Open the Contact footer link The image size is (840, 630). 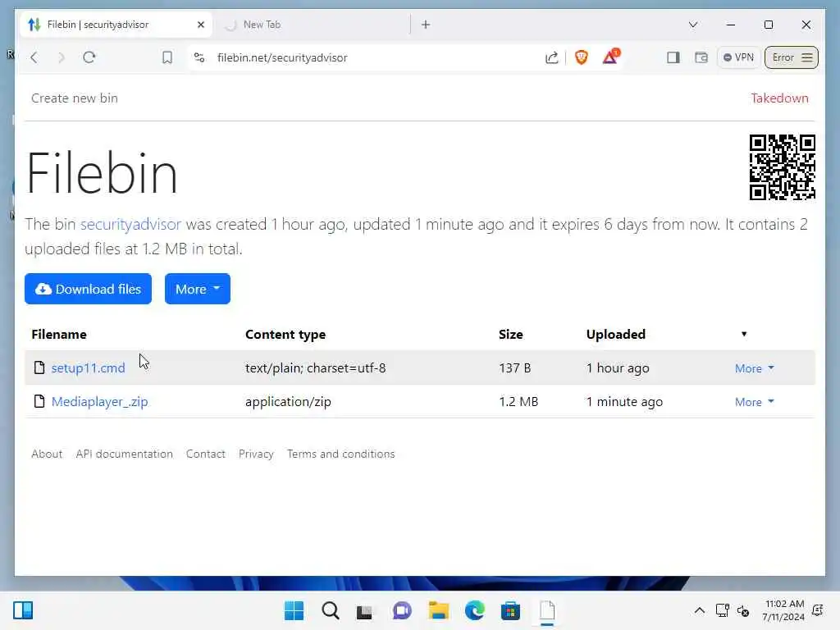[206, 454]
